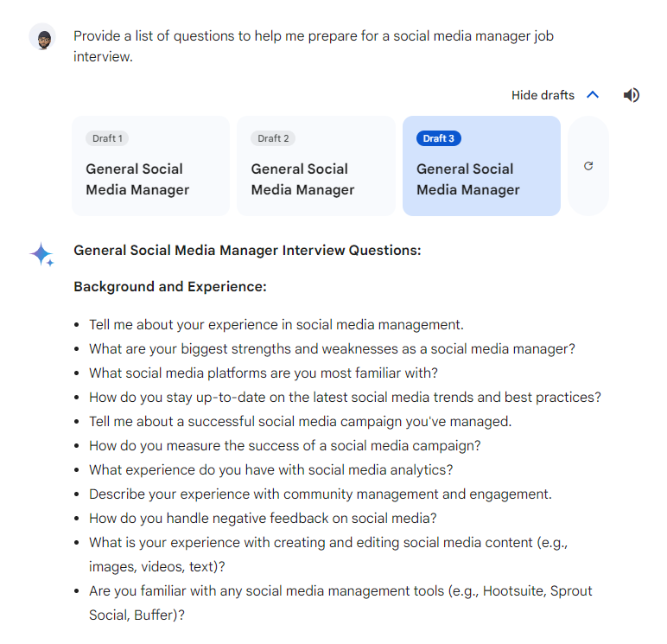667x644 pixels.
Task: Click the bullet about handling negative feedback
Action: point(263,519)
